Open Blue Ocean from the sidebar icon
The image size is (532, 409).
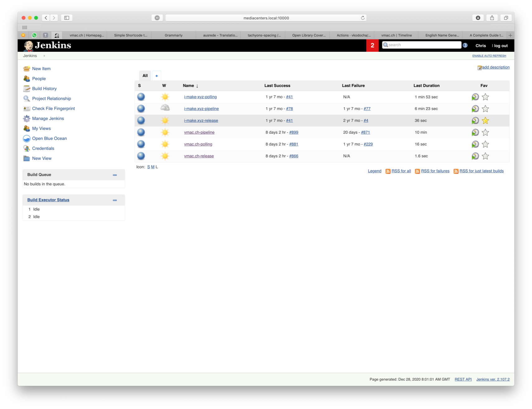tap(26, 138)
